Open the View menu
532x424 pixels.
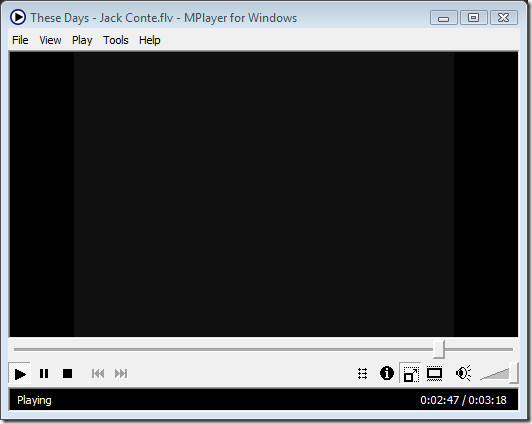click(x=50, y=40)
